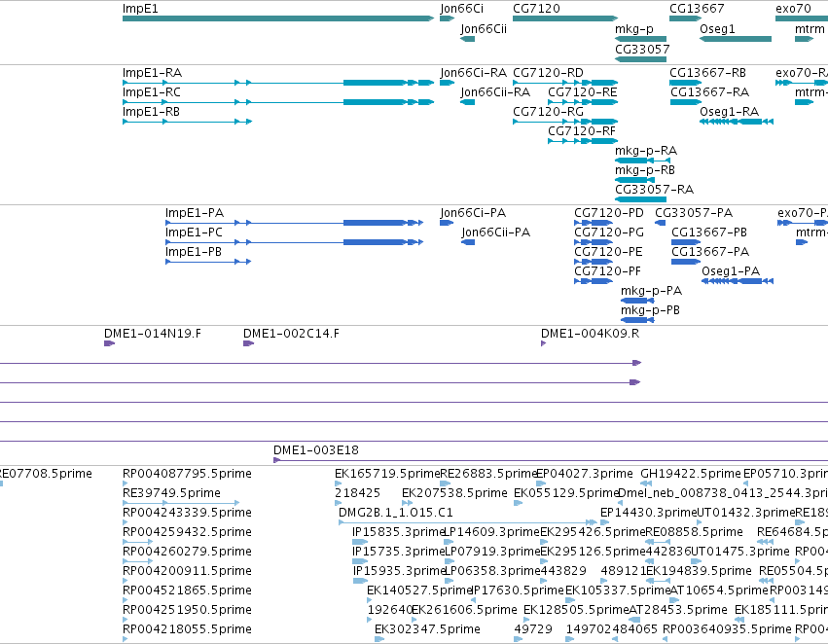Click the CG33057 gene label

[643, 49]
